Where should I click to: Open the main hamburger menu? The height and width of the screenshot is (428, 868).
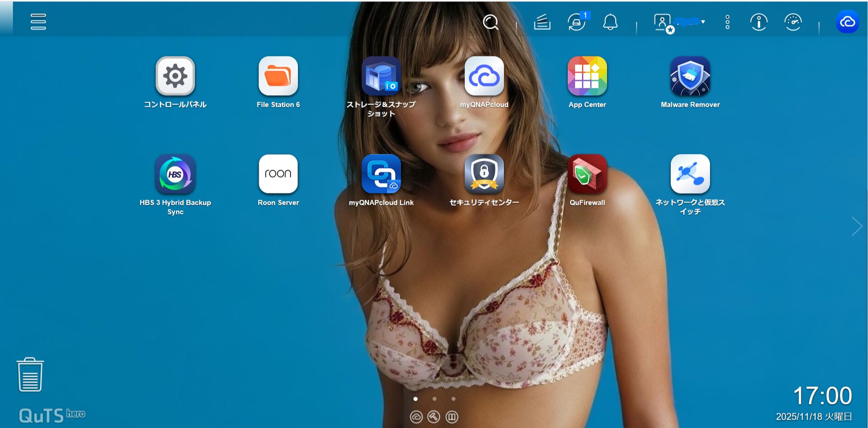[38, 22]
